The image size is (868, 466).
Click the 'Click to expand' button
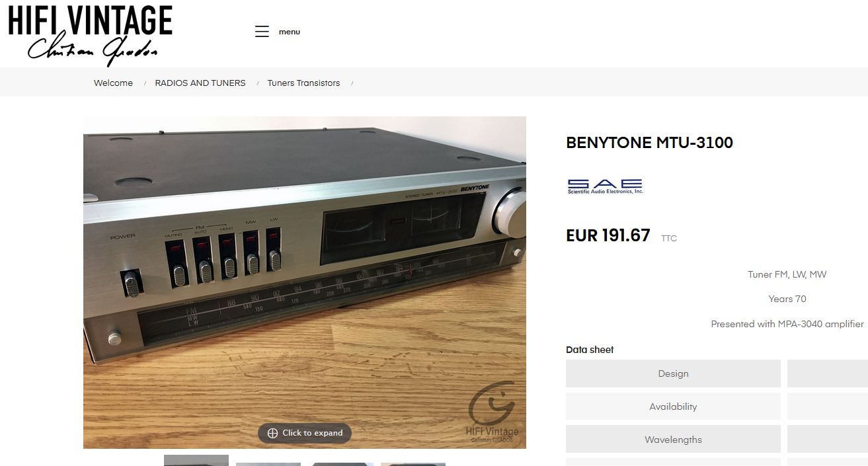305,433
